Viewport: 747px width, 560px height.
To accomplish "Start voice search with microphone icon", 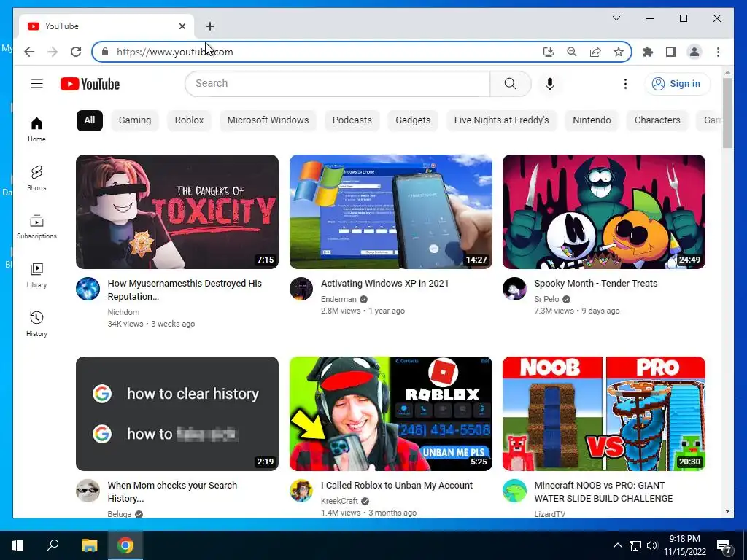I will [550, 84].
